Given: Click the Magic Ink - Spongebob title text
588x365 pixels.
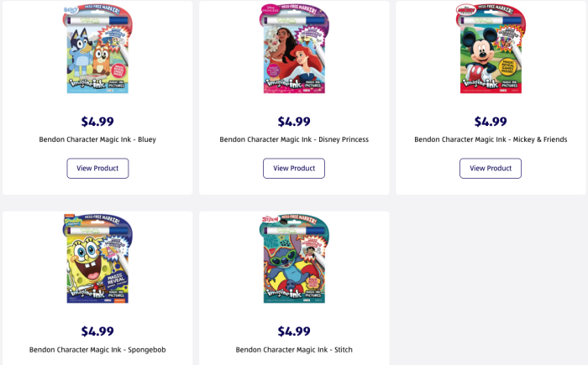Looking at the screenshot, I should point(97,349).
